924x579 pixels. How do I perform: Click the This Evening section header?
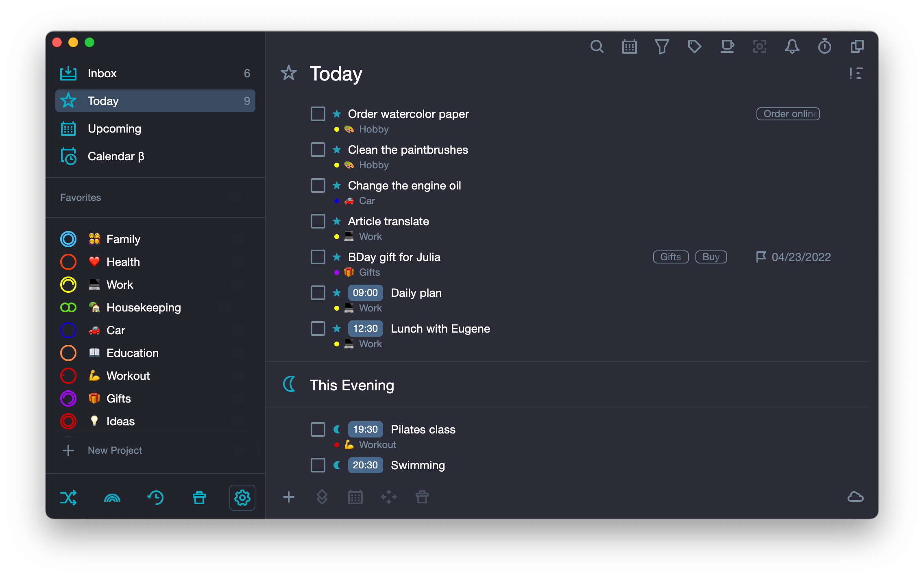352,385
